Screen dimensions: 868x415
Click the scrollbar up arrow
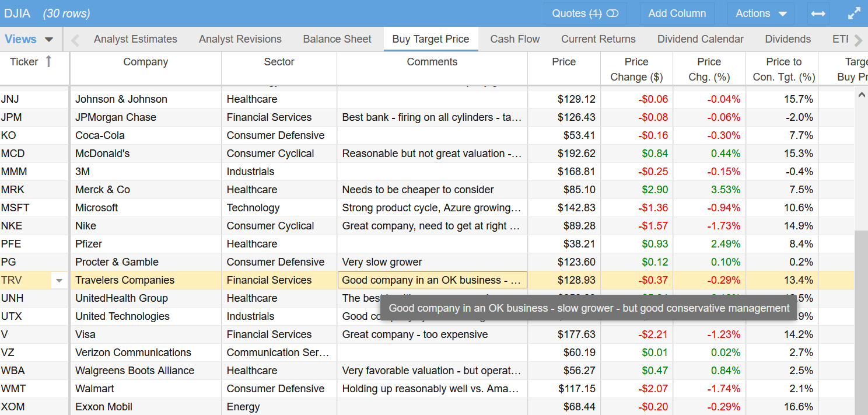[862, 95]
